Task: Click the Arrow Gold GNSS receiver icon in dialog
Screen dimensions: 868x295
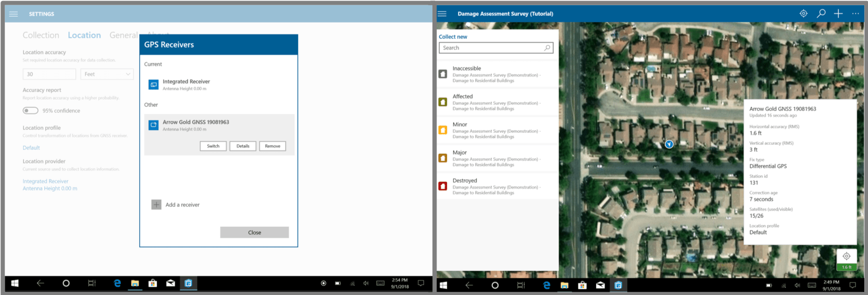Action: click(154, 125)
